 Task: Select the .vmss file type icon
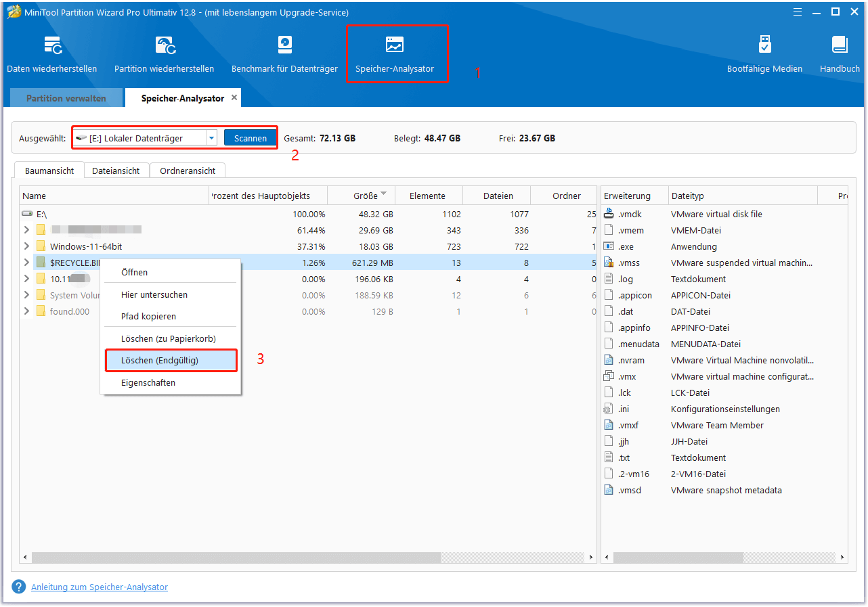click(x=609, y=263)
